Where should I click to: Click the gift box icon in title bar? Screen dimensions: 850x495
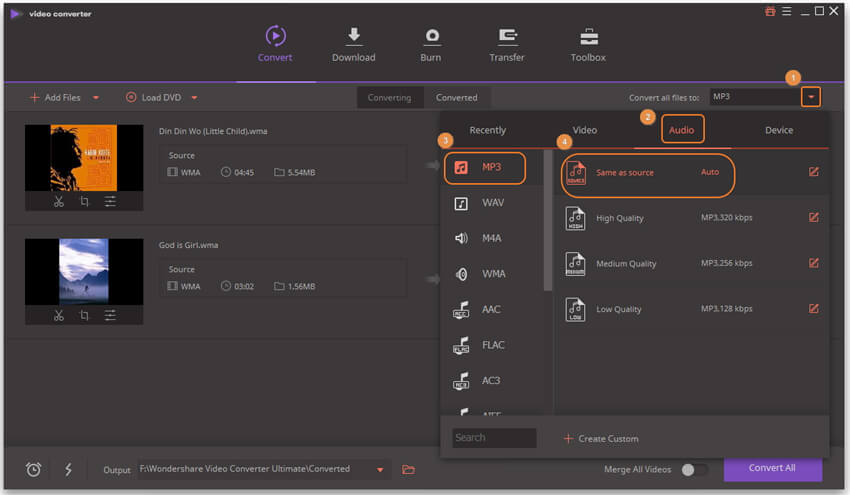[770, 11]
